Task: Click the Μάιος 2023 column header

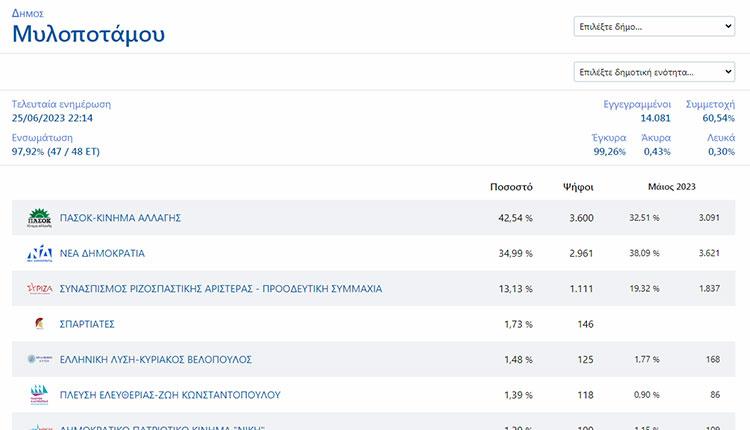Action: coord(671,187)
